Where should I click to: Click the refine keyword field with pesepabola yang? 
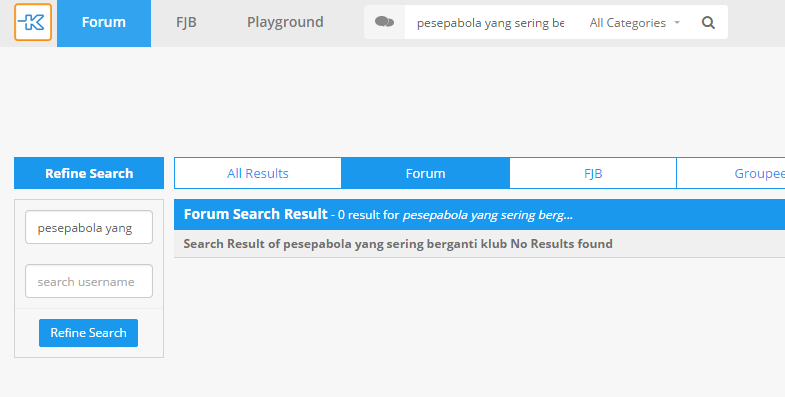89,227
